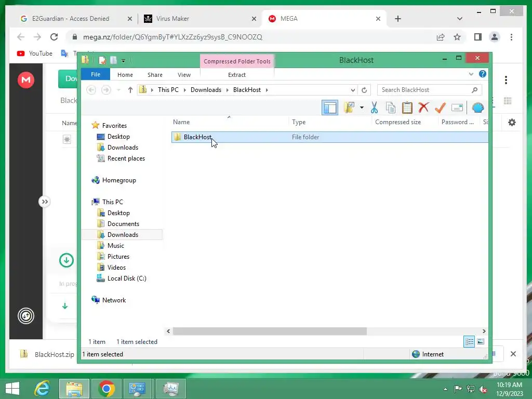Viewport: 532px width, 399px height.
Task: Click This PC in the address breadcrumb
Action: (x=168, y=90)
